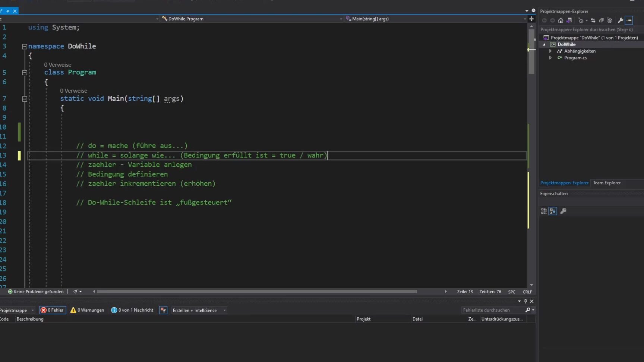Toggle pin on the editor tab
The image size is (644, 362).
pos(8,11)
